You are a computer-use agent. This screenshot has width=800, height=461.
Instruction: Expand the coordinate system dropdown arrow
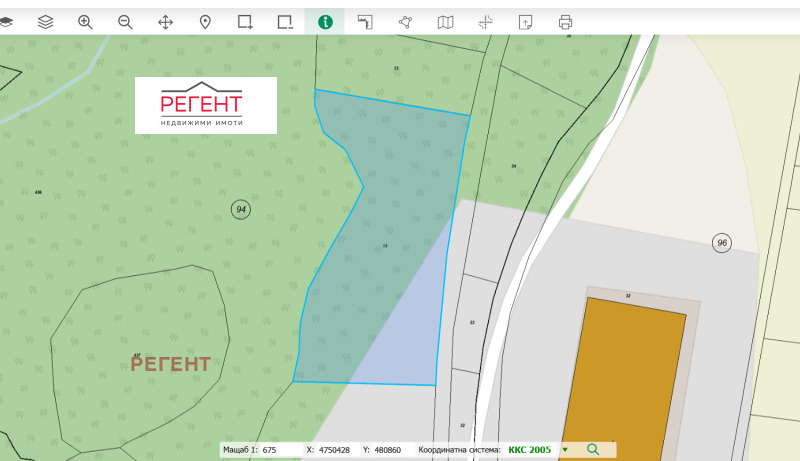pos(564,450)
